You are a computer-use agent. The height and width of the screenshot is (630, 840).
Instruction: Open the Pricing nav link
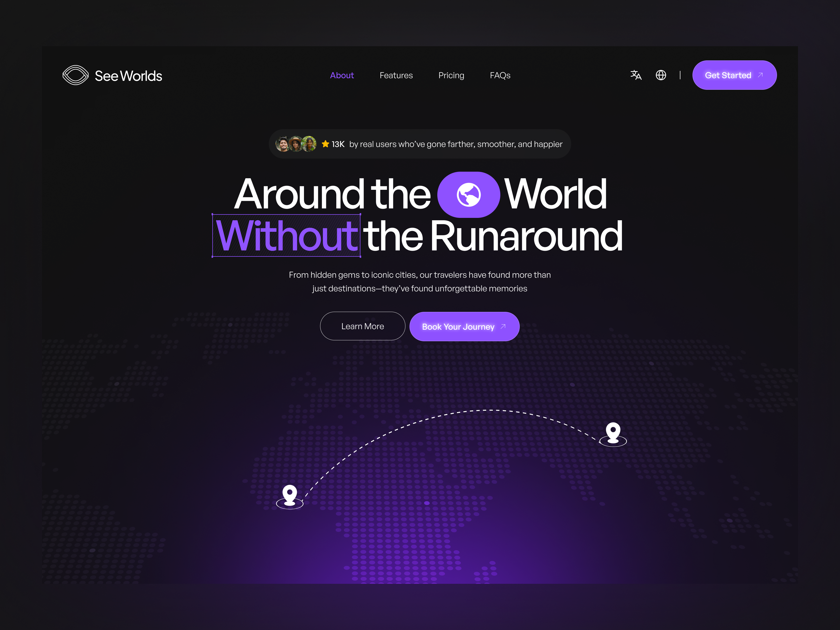click(451, 75)
